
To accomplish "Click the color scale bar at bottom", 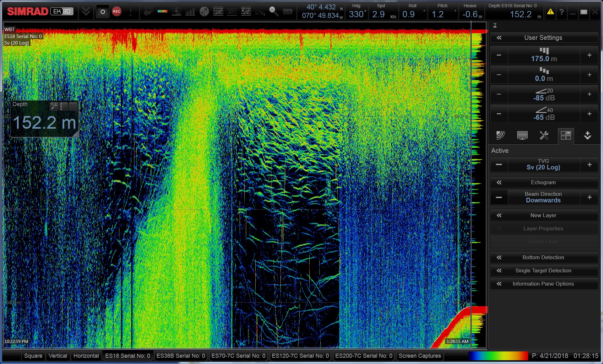I will (498, 356).
